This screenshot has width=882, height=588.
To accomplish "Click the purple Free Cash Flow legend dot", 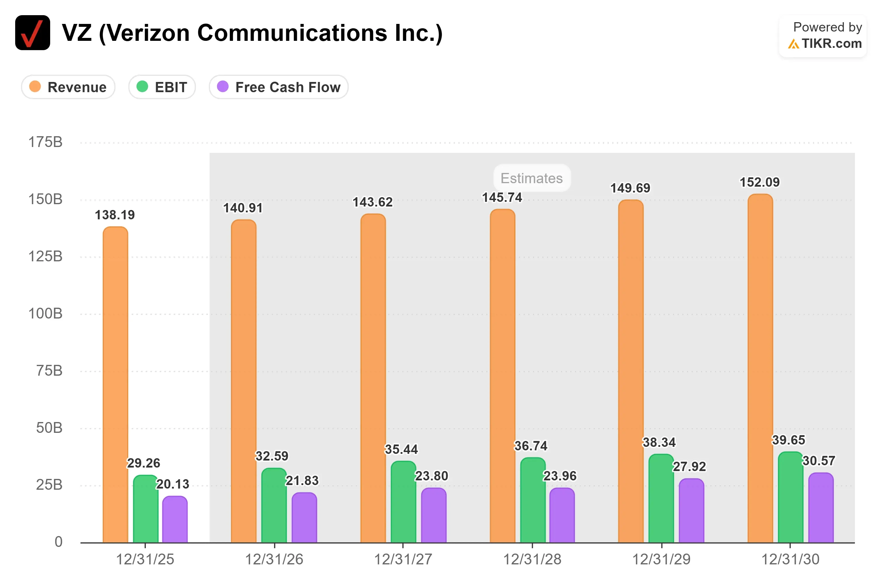I will pos(223,87).
